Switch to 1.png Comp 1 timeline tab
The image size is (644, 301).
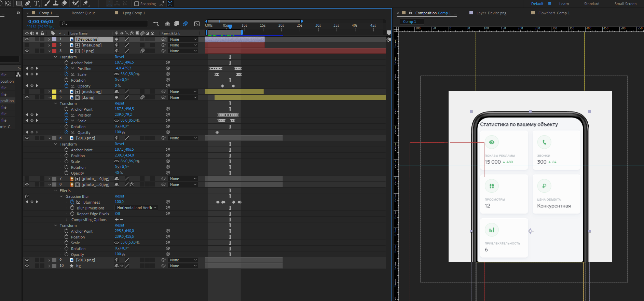point(134,13)
